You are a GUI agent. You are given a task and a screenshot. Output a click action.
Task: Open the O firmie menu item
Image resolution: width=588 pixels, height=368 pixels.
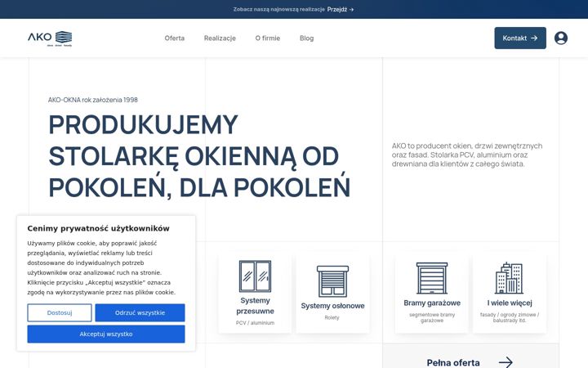(x=268, y=38)
